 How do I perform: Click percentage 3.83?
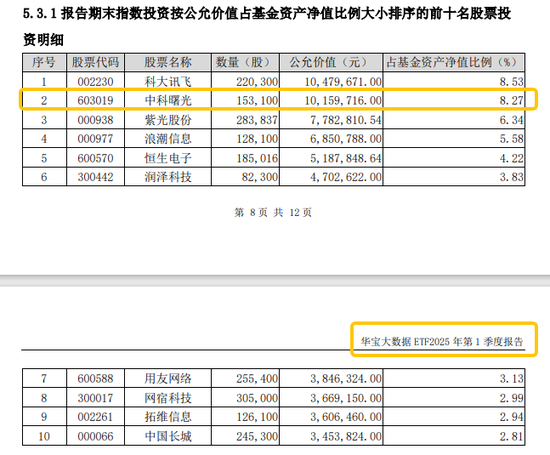tap(511, 177)
